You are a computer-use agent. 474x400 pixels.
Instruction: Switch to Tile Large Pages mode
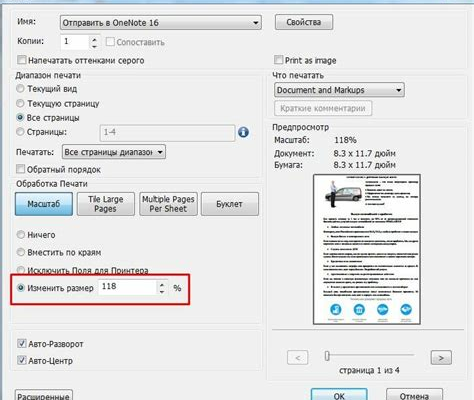tap(106, 204)
